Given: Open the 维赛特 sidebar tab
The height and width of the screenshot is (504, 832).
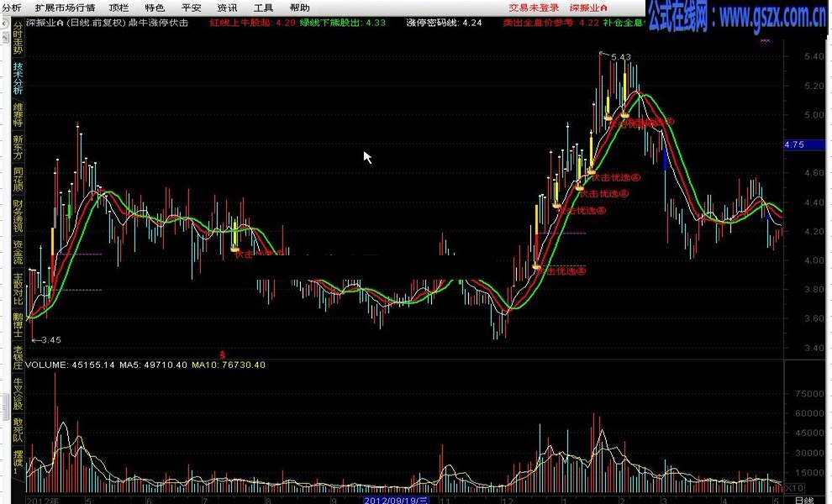Looking at the screenshot, I should tap(18, 114).
